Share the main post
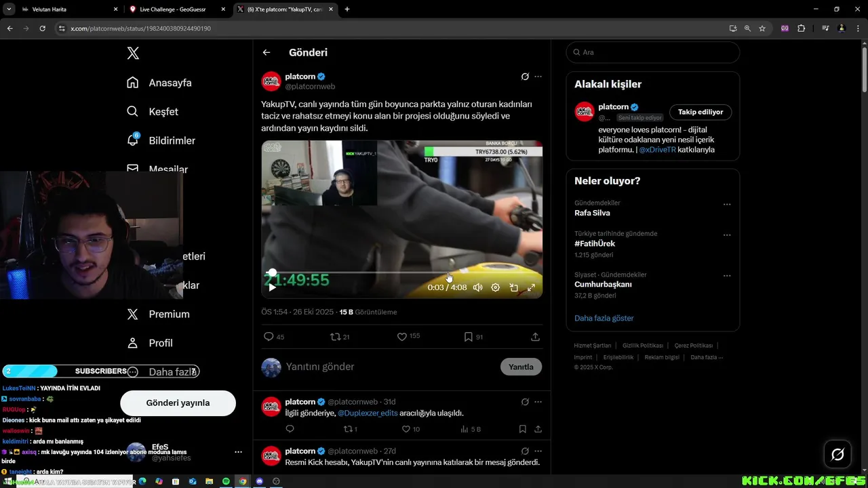 (x=535, y=337)
